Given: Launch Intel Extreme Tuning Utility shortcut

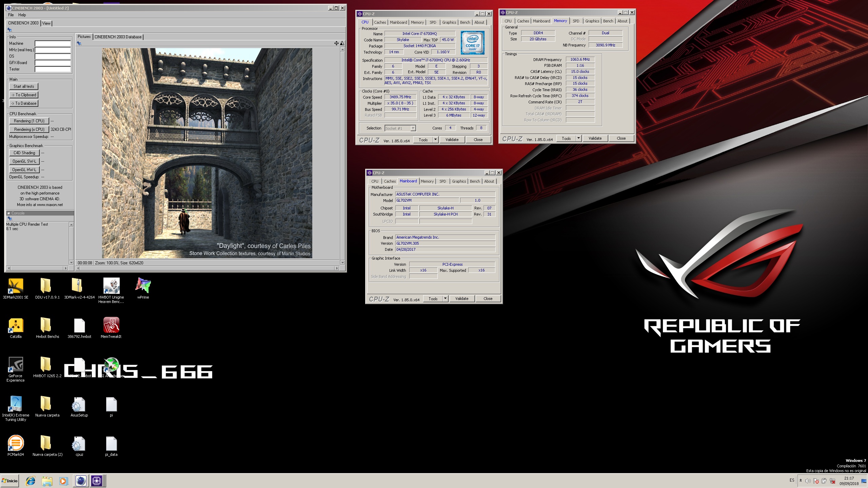Looking at the screenshot, I should [x=16, y=408].
